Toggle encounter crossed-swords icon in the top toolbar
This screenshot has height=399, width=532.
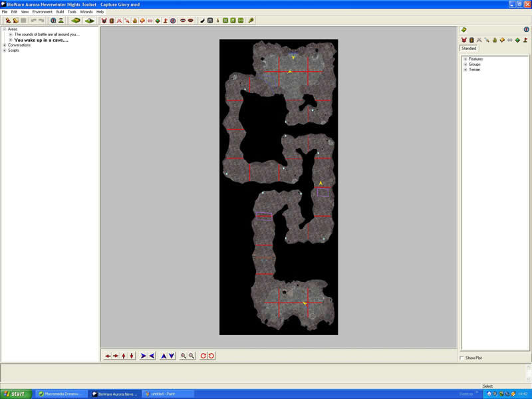point(120,21)
